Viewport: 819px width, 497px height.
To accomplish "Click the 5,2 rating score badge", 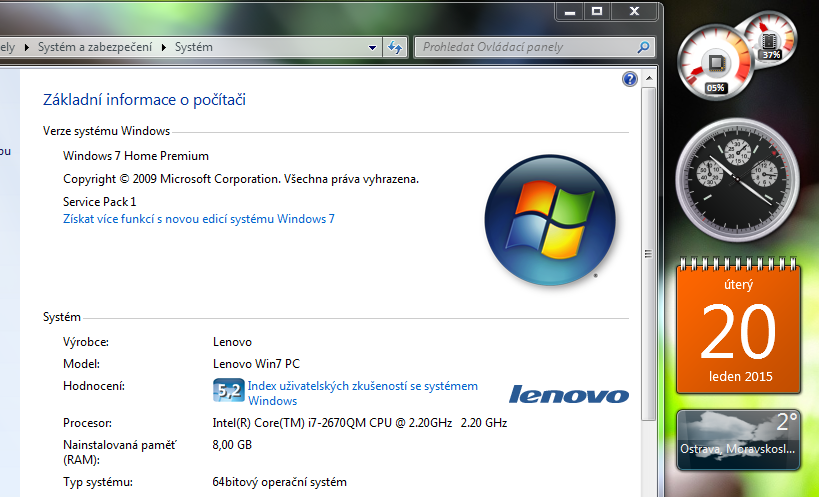I will coord(228,391).
